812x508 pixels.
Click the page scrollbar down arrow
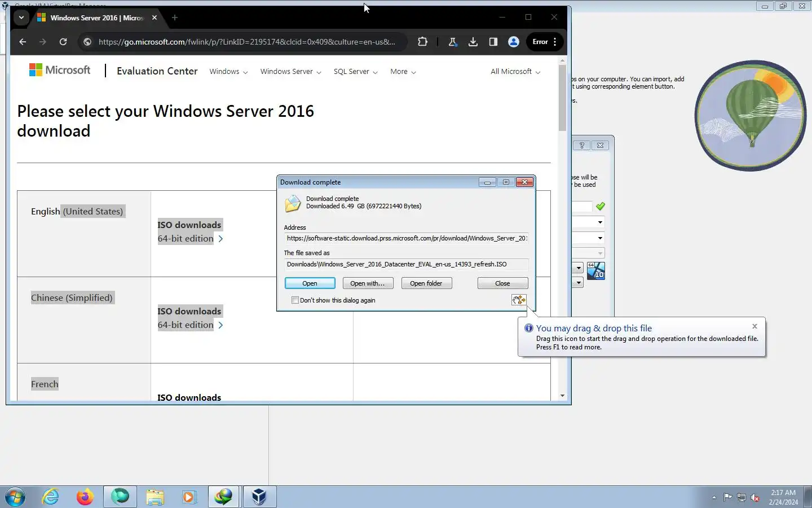click(562, 396)
